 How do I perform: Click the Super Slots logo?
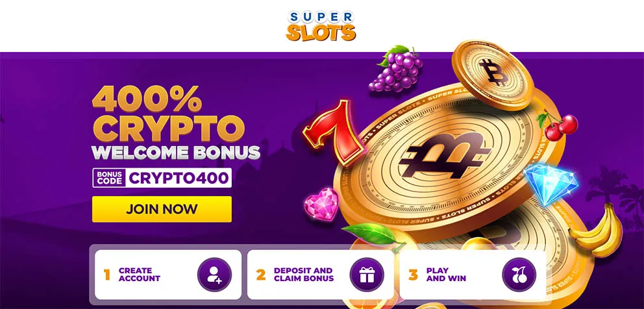321,26
